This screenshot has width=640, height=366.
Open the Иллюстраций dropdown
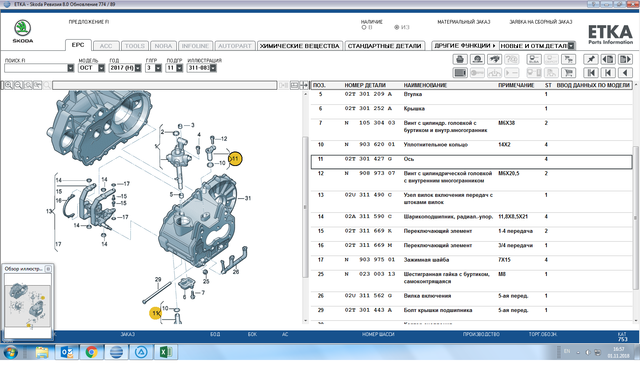click(213, 68)
